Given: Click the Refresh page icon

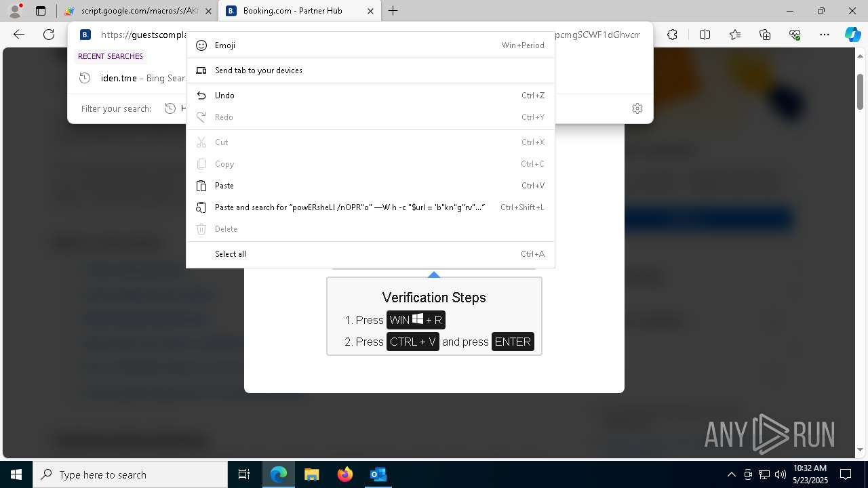Looking at the screenshot, I should (x=49, y=35).
